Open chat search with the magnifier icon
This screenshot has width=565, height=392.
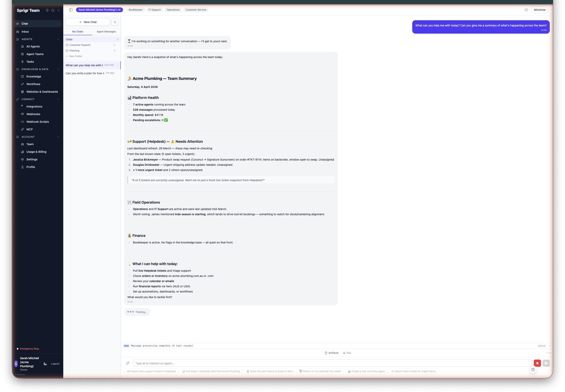[x=115, y=22]
